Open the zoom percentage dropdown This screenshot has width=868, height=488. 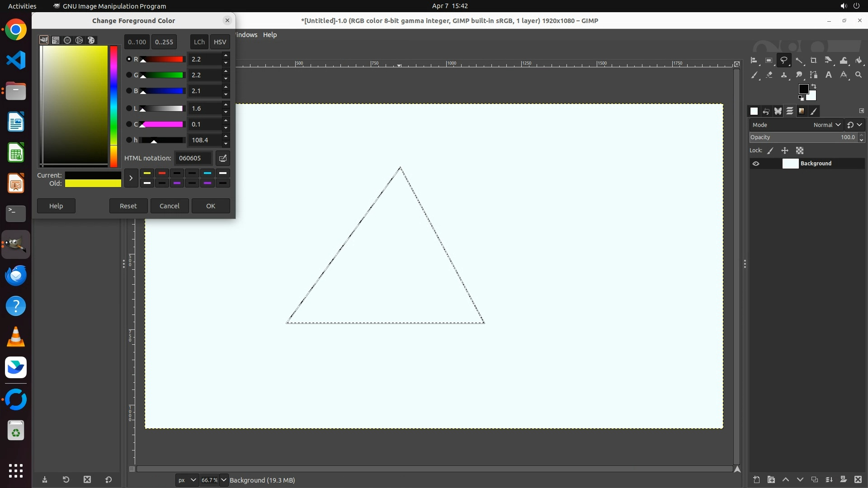(x=224, y=480)
